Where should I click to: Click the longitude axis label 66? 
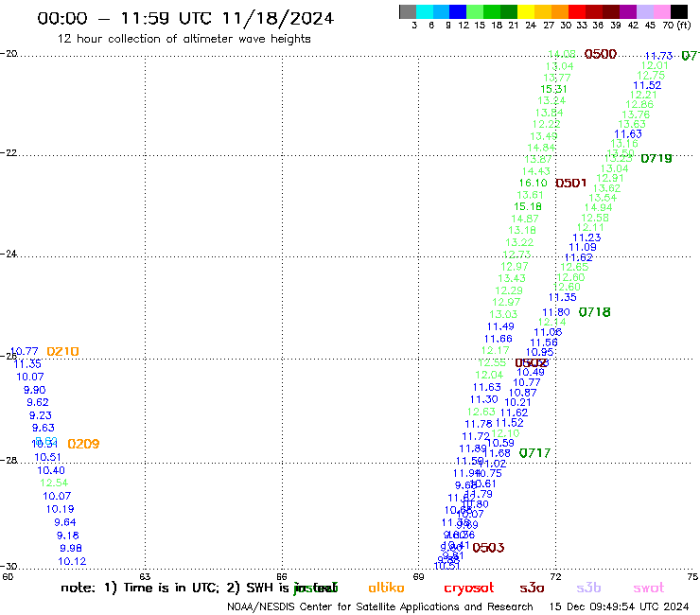(x=281, y=577)
